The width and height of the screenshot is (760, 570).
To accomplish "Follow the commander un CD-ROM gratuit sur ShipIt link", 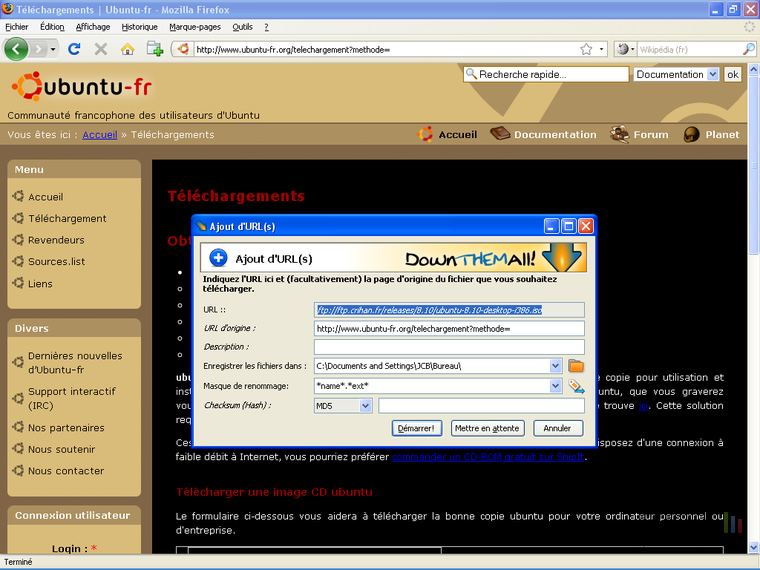I will 488,457.
